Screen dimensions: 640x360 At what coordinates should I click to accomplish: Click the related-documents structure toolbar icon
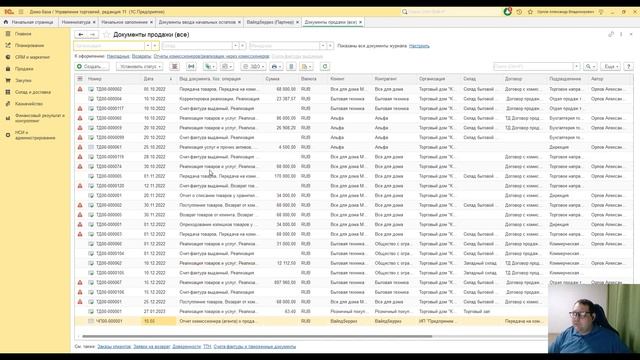(x=191, y=67)
